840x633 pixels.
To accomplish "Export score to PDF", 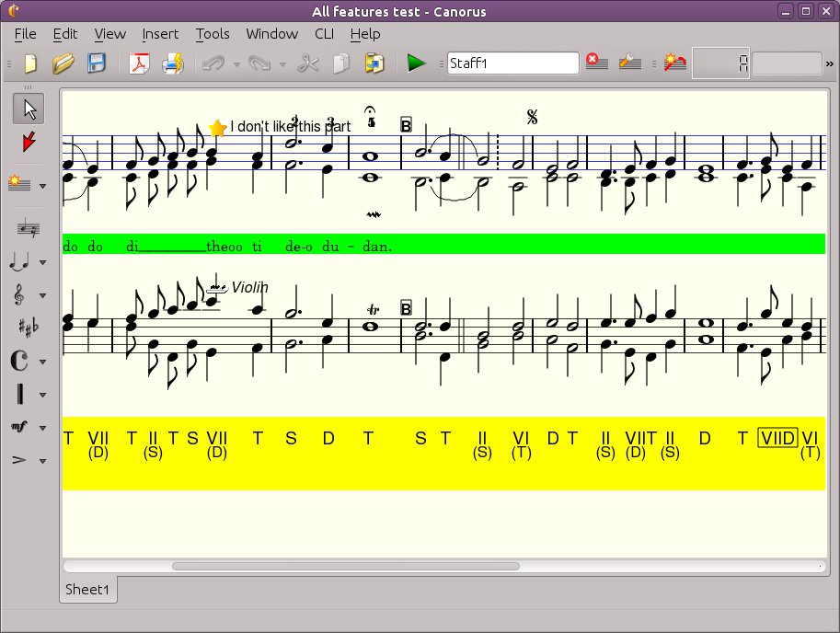I will tap(138, 63).
